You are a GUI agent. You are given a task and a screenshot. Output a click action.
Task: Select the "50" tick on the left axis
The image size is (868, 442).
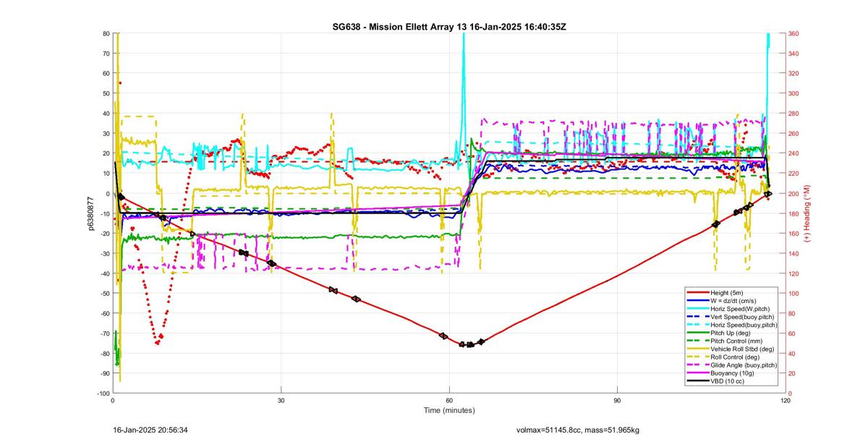106,94
